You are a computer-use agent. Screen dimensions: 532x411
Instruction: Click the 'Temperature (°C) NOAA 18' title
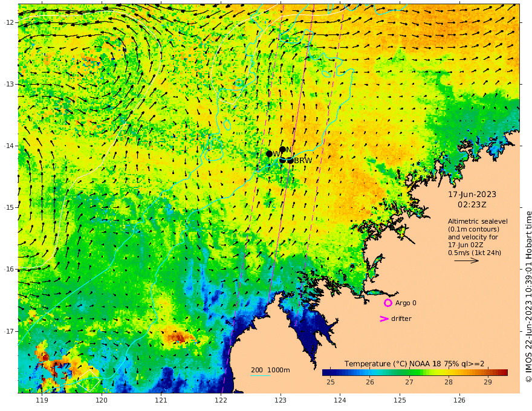point(392,364)
